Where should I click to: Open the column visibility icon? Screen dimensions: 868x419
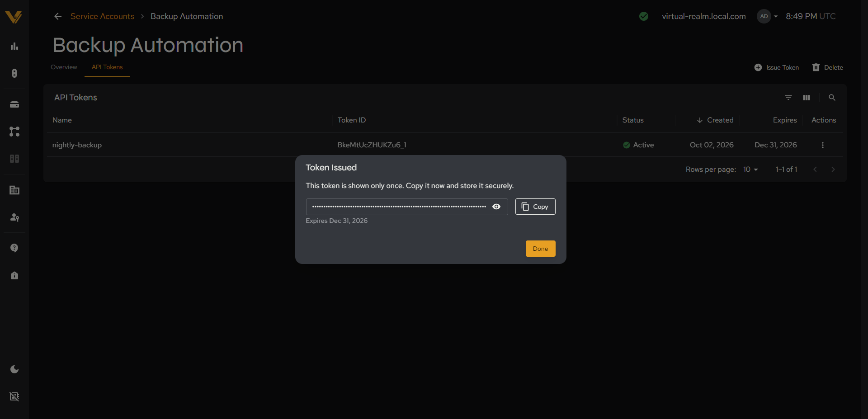click(x=807, y=98)
